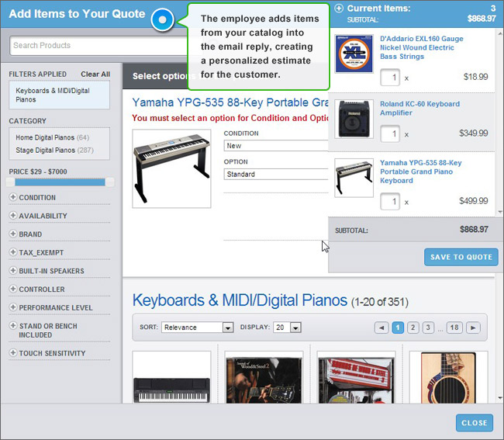Select results page 2
Image resolution: width=504 pixels, height=440 pixels.
click(x=413, y=327)
